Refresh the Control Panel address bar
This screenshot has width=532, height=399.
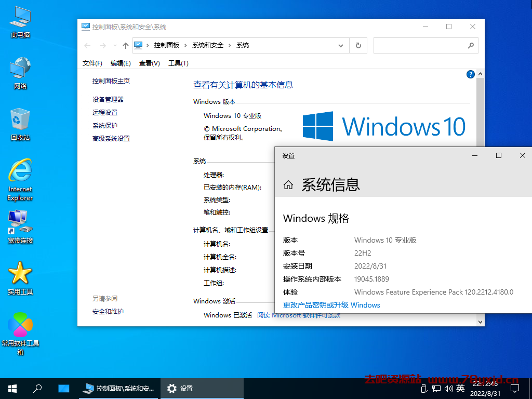[358, 46]
